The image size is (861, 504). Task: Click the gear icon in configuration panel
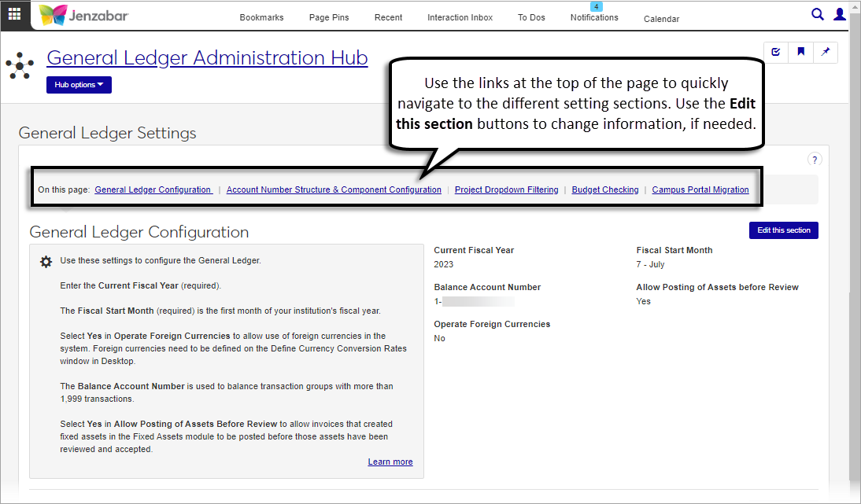coord(46,262)
